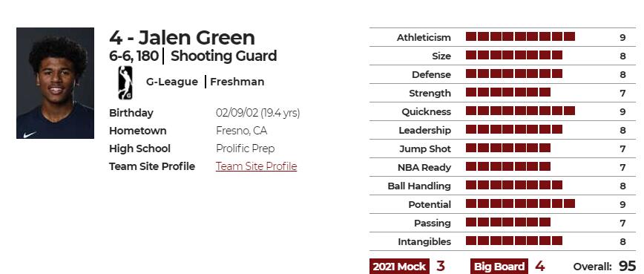
Task: Click the Size rating bar
Action: point(514,55)
